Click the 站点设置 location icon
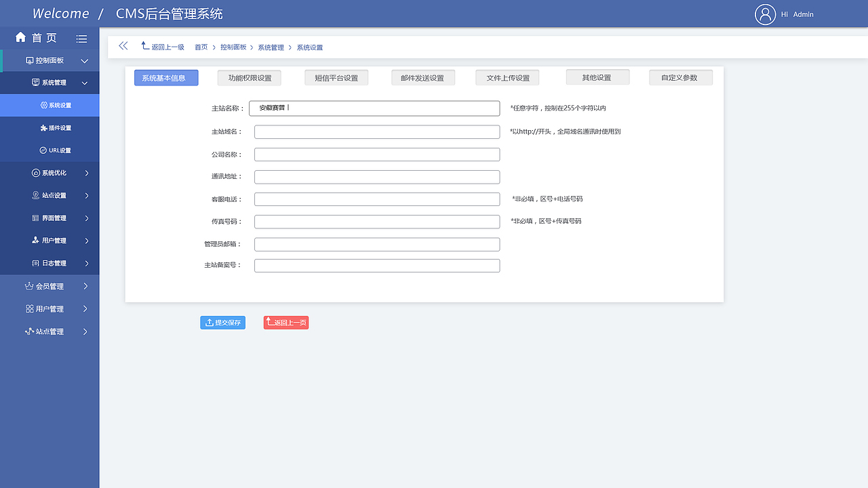 tap(36, 195)
